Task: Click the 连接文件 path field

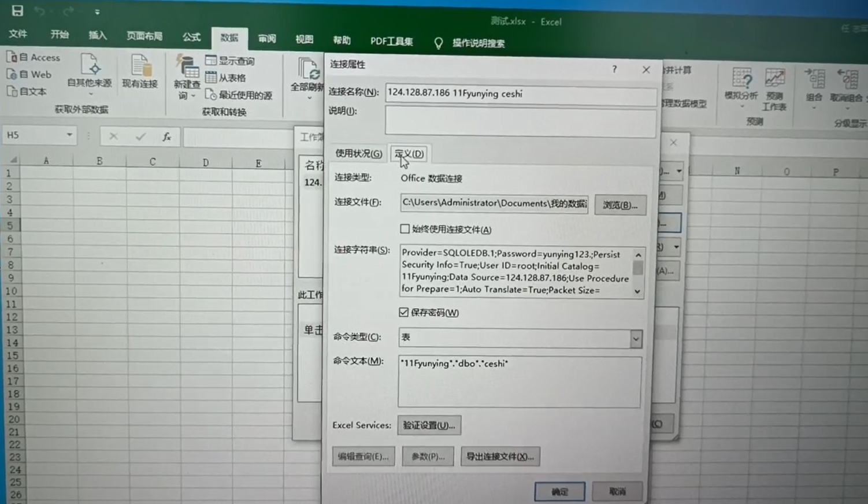Action: coord(494,203)
